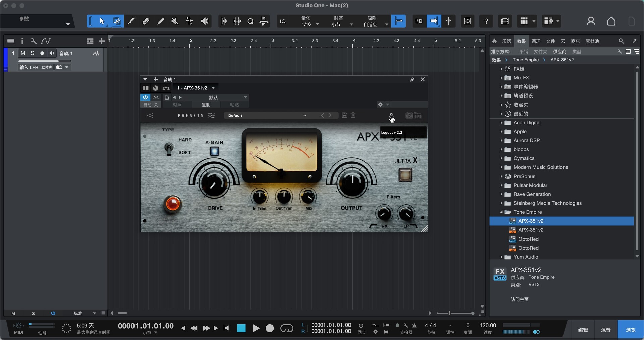Select the Paint (pencil) tool

pyautogui.click(x=160, y=21)
